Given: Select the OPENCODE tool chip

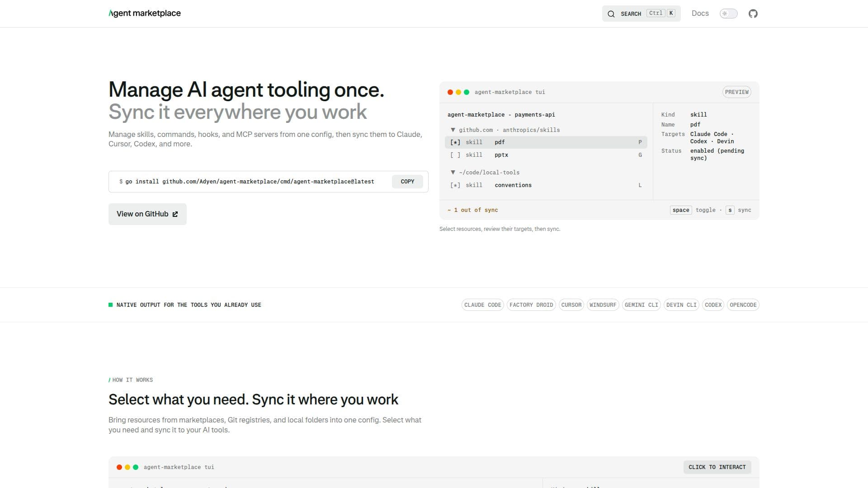Looking at the screenshot, I should click(x=743, y=305).
